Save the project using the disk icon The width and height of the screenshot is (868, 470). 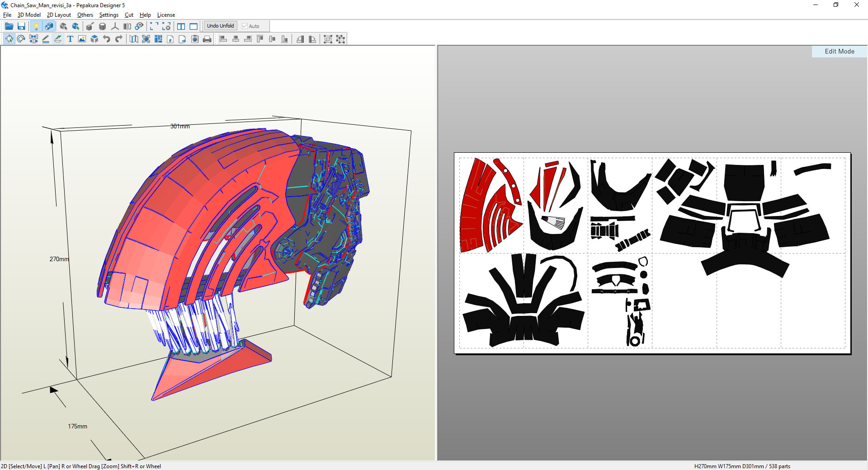point(21,26)
